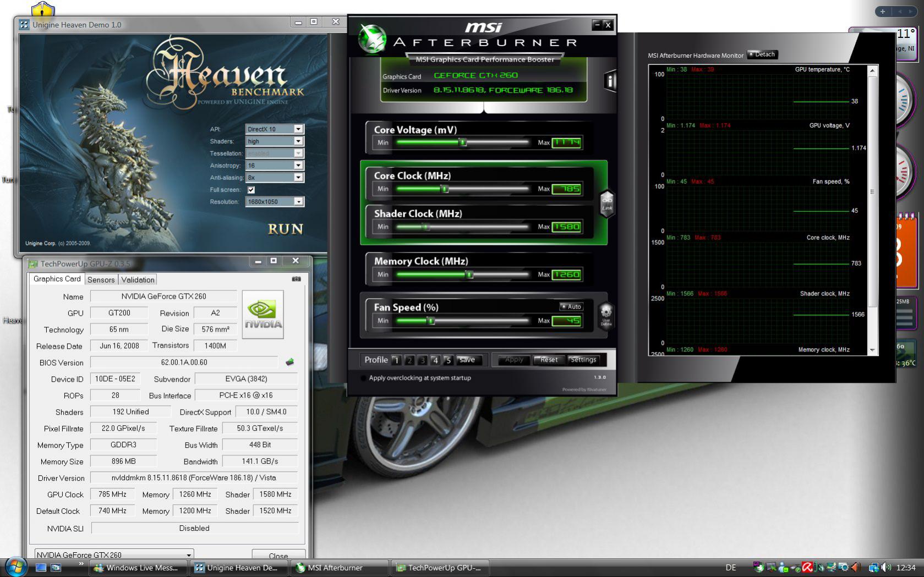
Task: Close the MSI Afterburner window
Action: [608, 25]
